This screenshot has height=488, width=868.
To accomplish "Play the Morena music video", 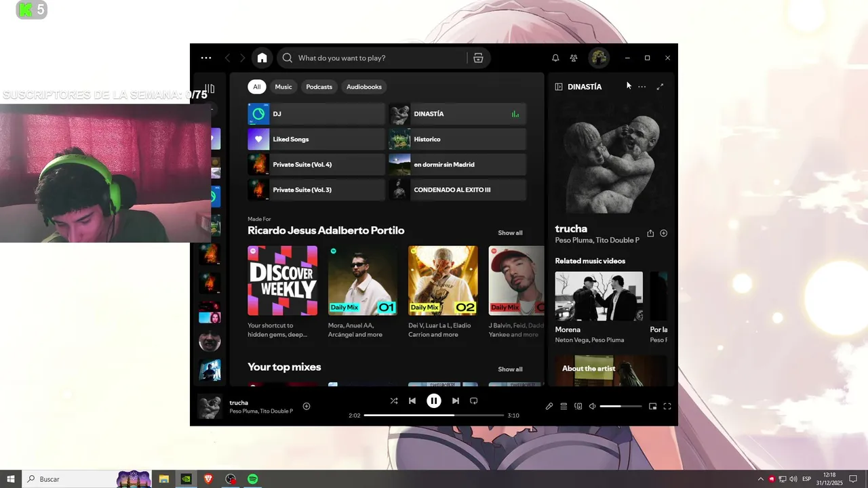I will pyautogui.click(x=599, y=296).
